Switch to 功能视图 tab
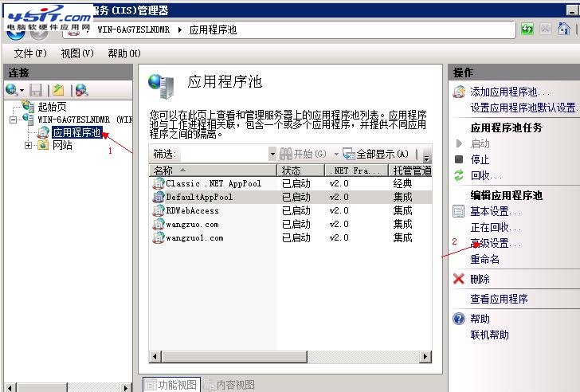 click(172, 385)
